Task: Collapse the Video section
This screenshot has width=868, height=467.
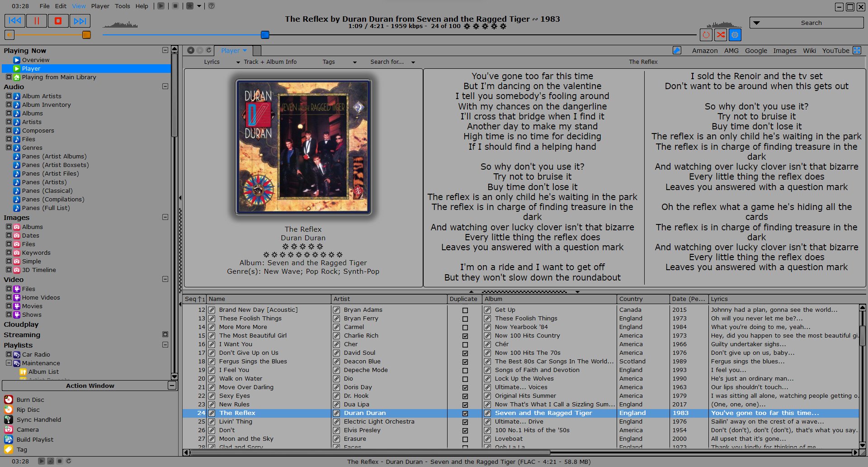Action: click(x=165, y=279)
